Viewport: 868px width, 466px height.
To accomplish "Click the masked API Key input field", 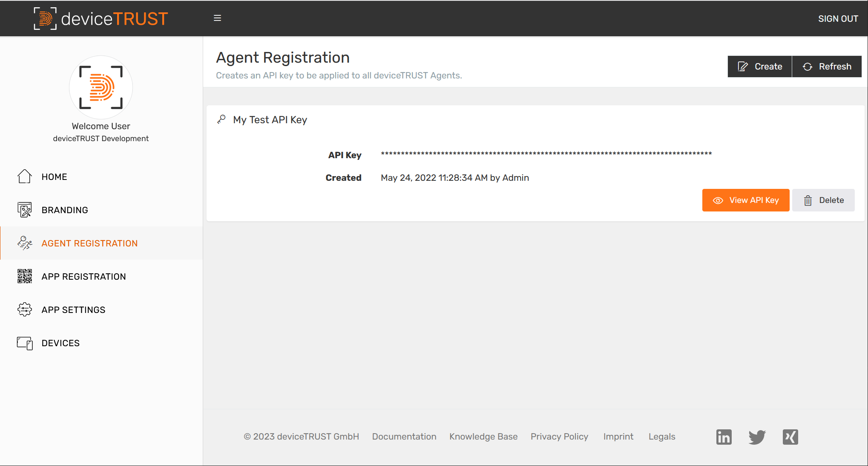I will 545,154.
